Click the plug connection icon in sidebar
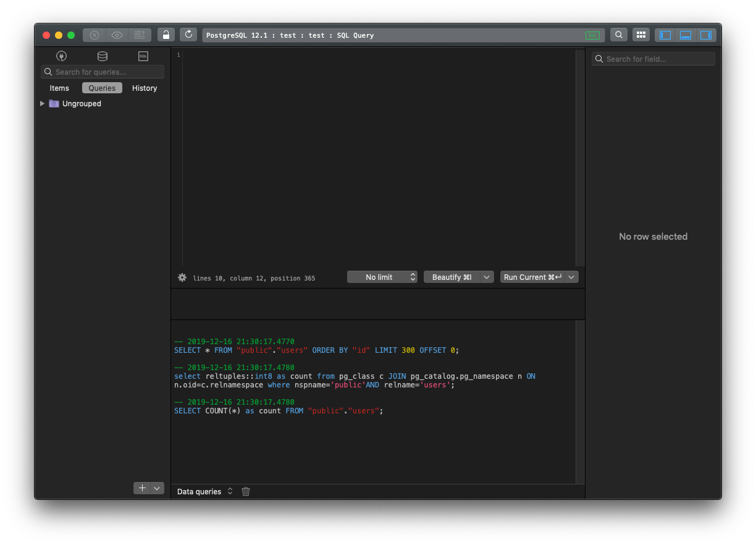Screen dimensions: 756x545 (61, 56)
